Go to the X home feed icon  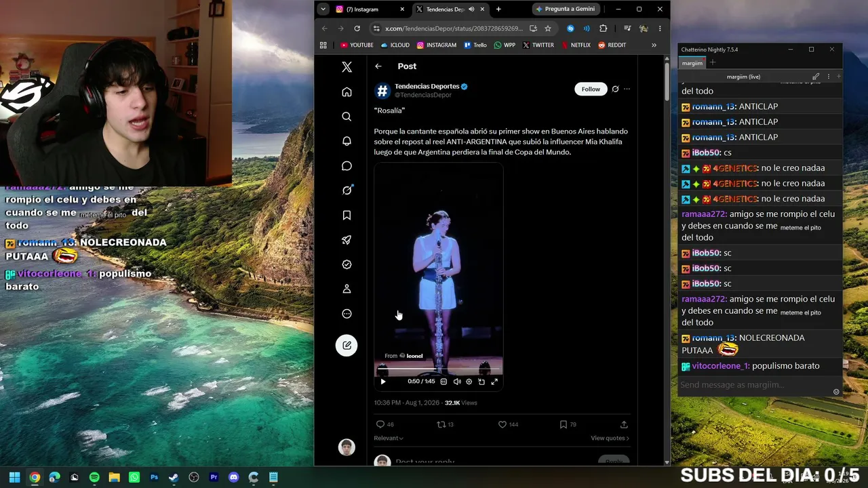347,92
